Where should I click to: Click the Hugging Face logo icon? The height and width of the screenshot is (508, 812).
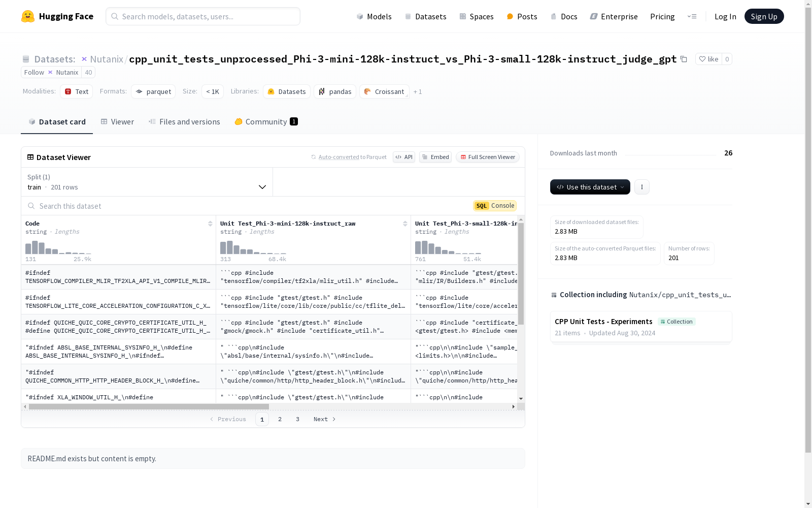tap(28, 16)
